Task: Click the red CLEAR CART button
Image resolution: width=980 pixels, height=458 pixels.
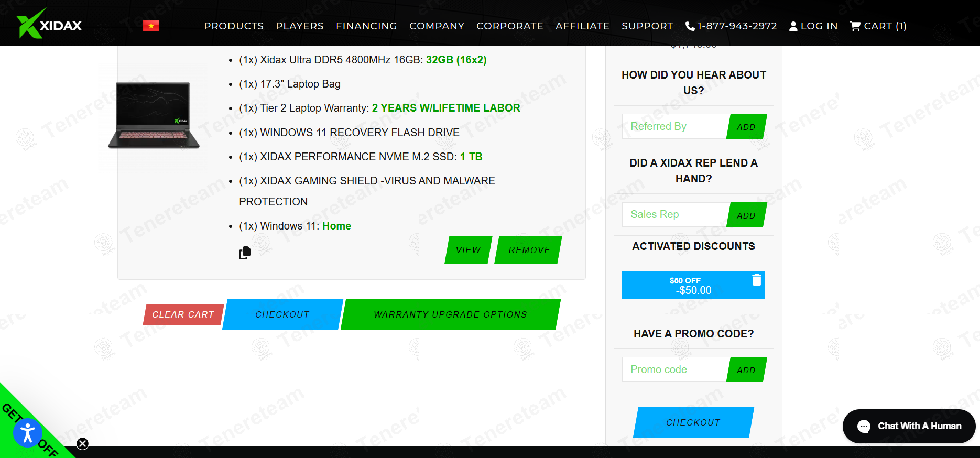Action: pos(183,314)
